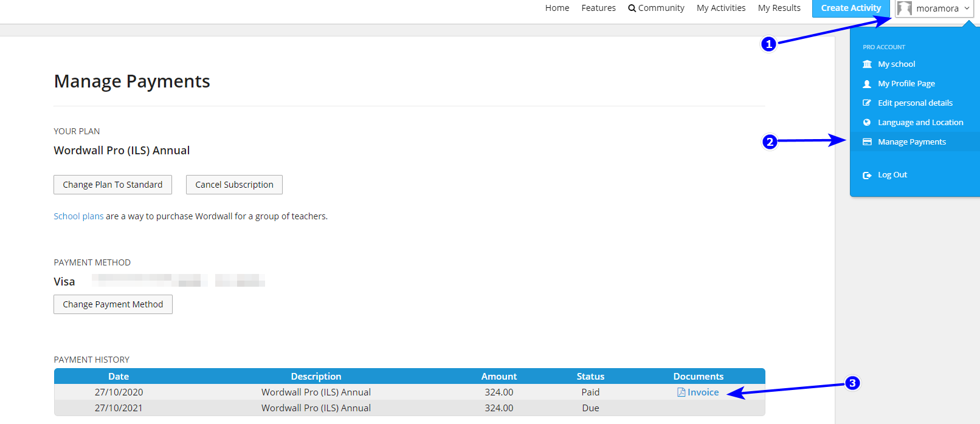980x424 pixels.
Task: Click Change Payment Method button
Action: point(113,304)
